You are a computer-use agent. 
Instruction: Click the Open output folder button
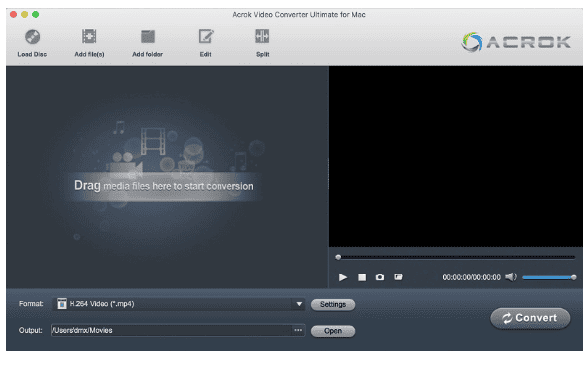[x=333, y=331]
